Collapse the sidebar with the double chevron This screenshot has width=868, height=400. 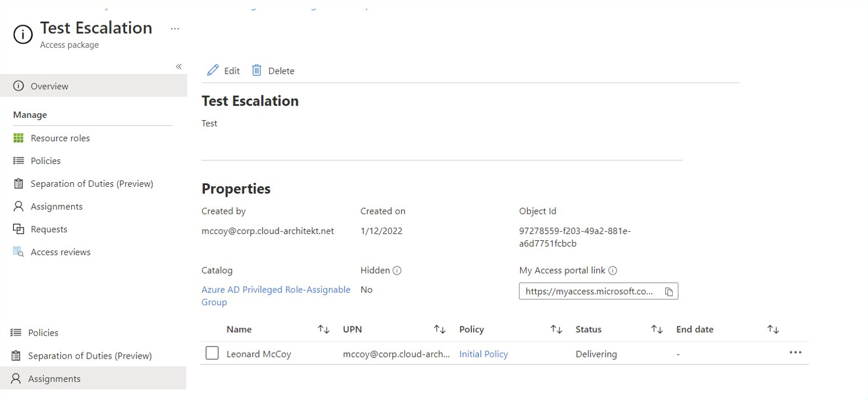click(179, 67)
